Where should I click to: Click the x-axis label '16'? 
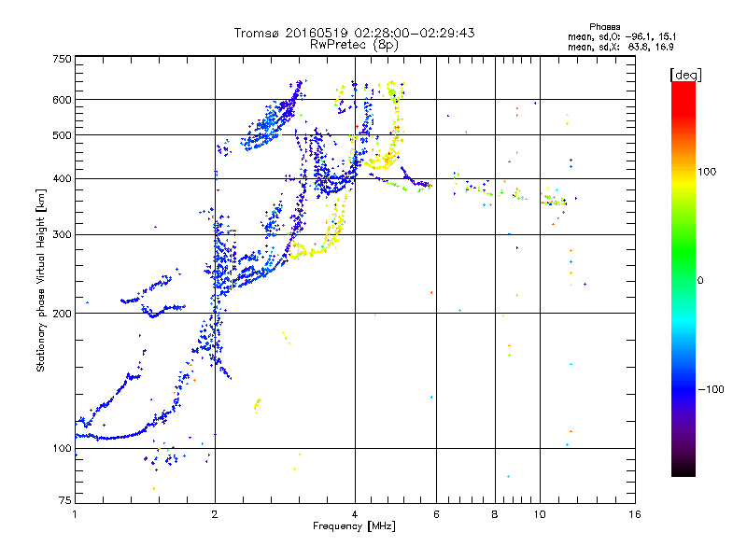click(x=635, y=514)
